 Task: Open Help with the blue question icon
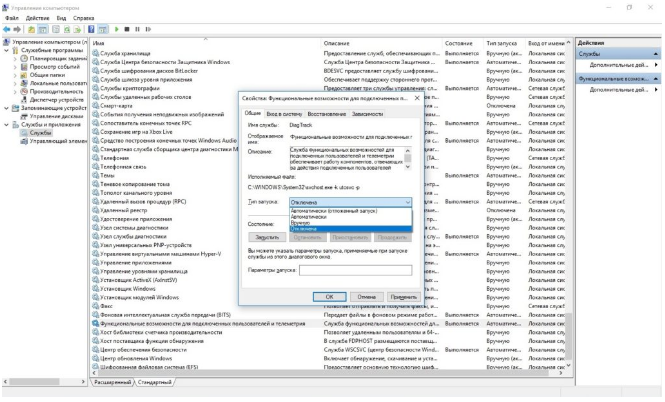(91, 29)
